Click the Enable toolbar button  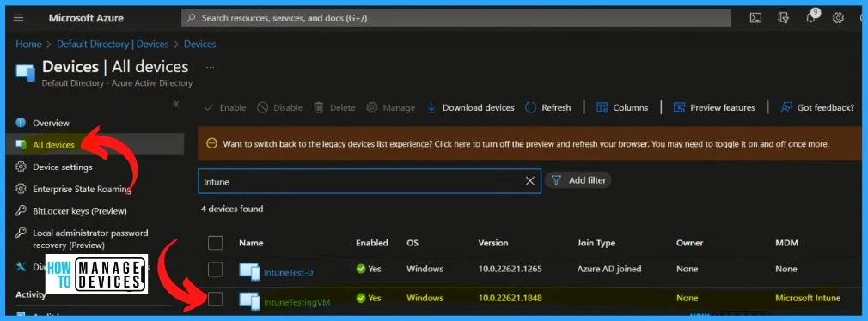tap(225, 108)
